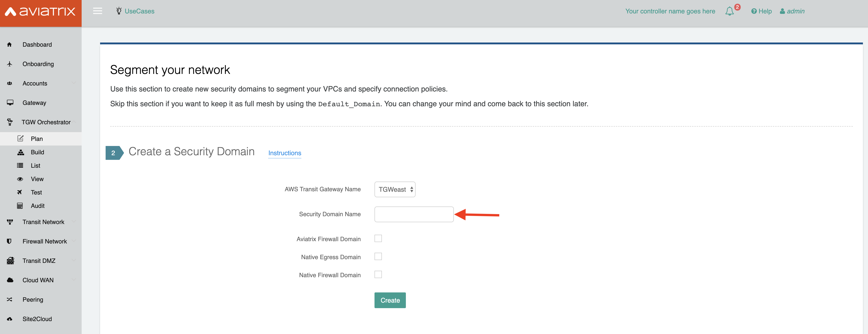Open the AWS Transit Gateway Name dropdown
The width and height of the screenshot is (868, 334).
pyautogui.click(x=395, y=189)
